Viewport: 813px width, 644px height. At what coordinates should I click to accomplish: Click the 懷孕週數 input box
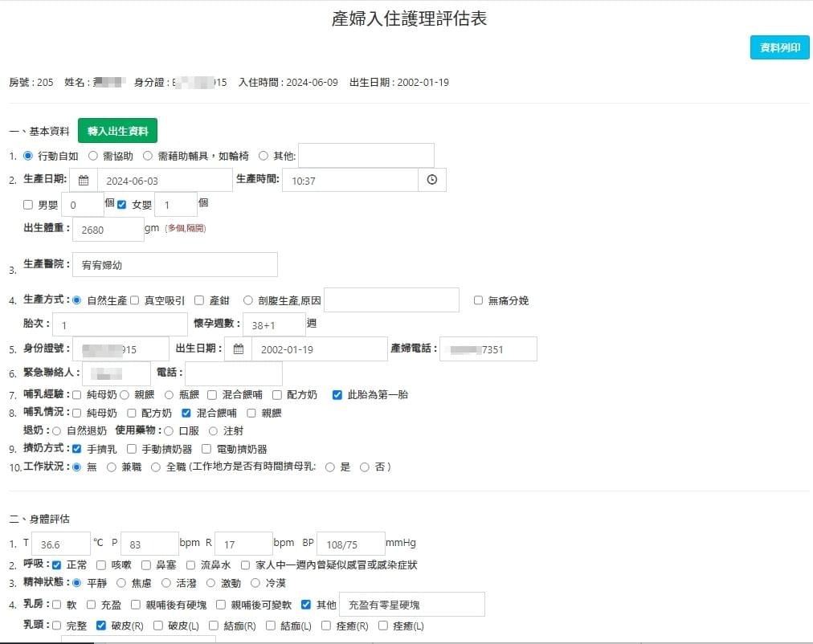click(274, 324)
